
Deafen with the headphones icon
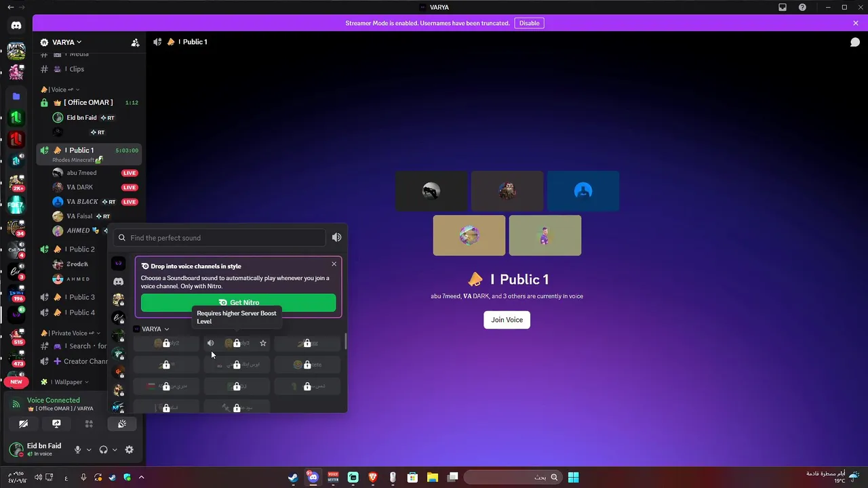tap(104, 449)
